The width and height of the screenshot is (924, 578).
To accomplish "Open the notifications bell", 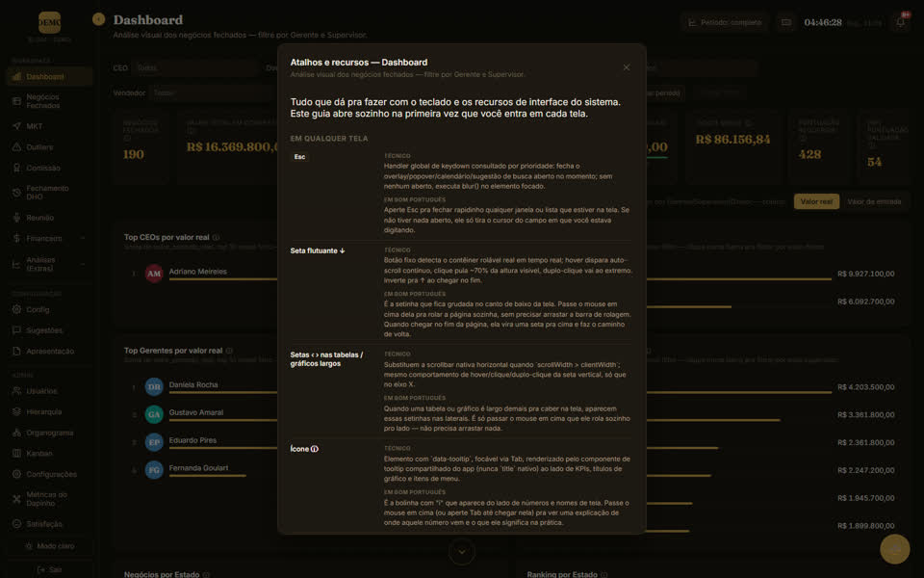I will pos(901,22).
